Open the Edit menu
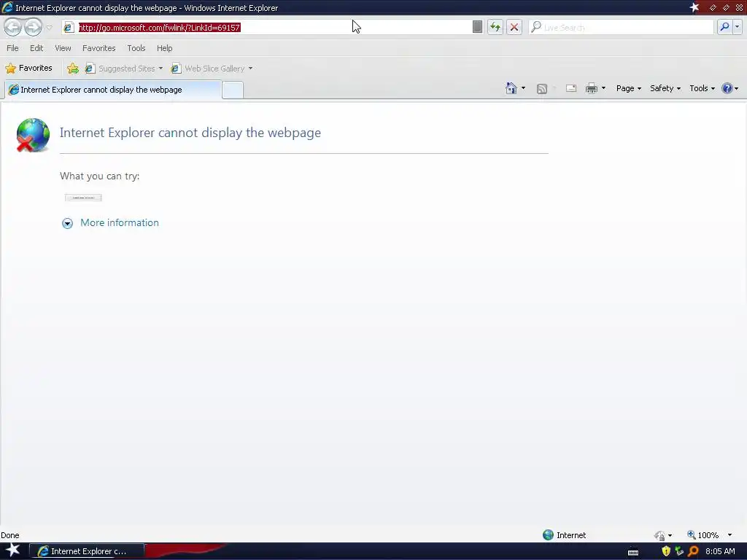 (36, 48)
